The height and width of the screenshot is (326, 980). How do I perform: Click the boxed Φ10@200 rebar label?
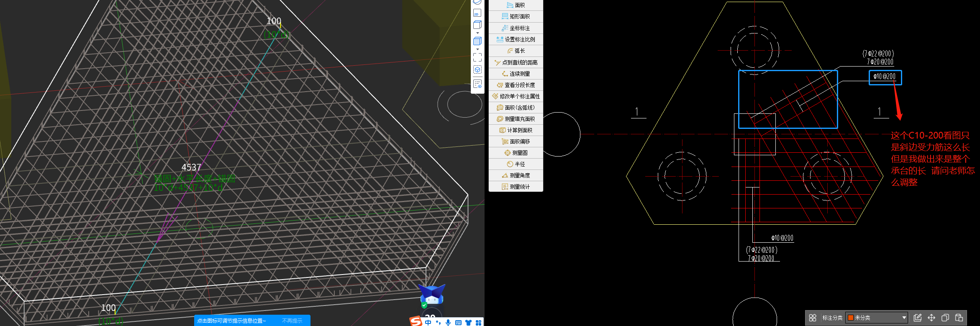pyautogui.click(x=885, y=77)
